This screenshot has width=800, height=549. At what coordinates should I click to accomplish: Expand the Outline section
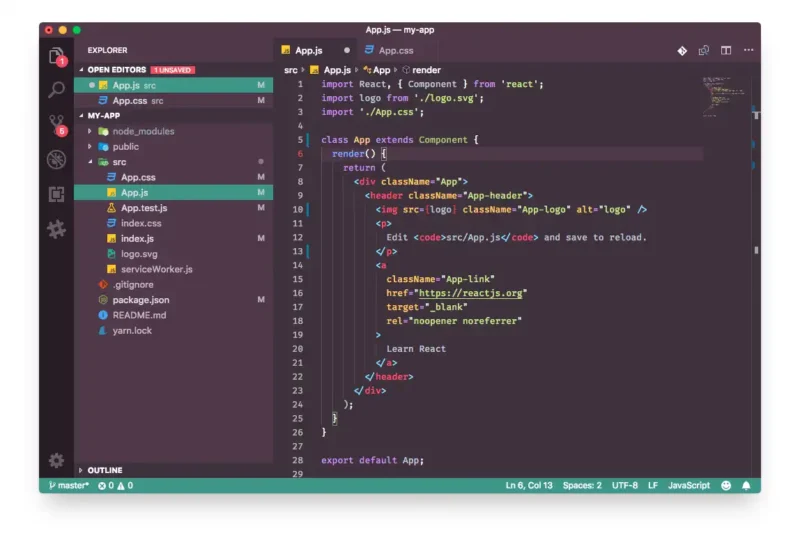81,470
